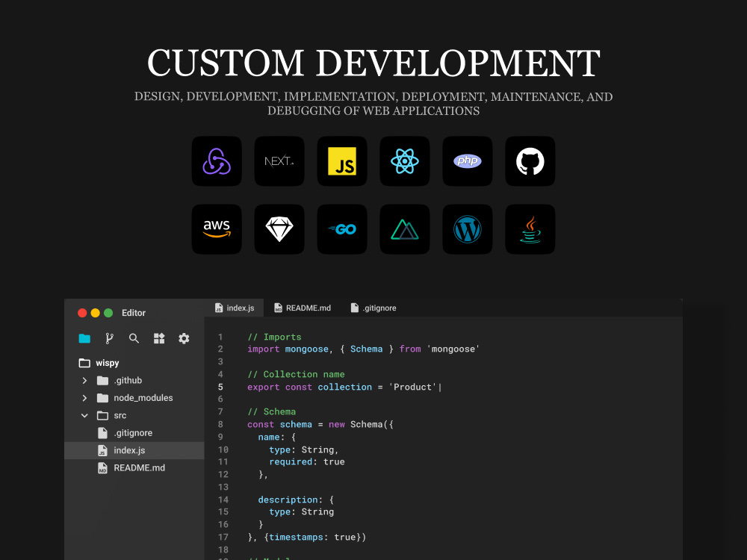Click 'required: true' on line 11
This screenshot has height=560, width=747.
[307, 461]
